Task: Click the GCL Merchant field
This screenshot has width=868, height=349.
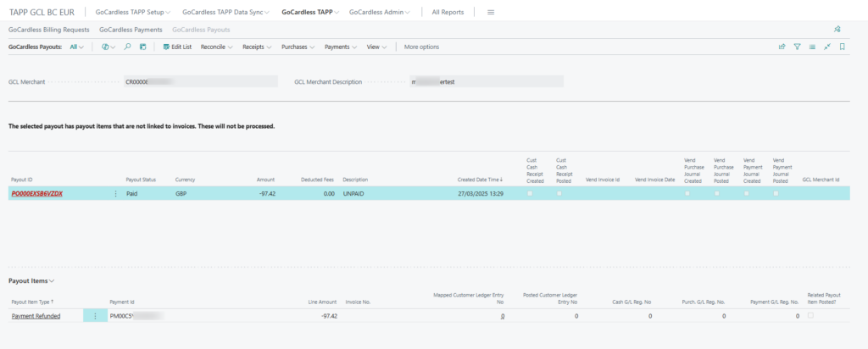Action: click(200, 81)
